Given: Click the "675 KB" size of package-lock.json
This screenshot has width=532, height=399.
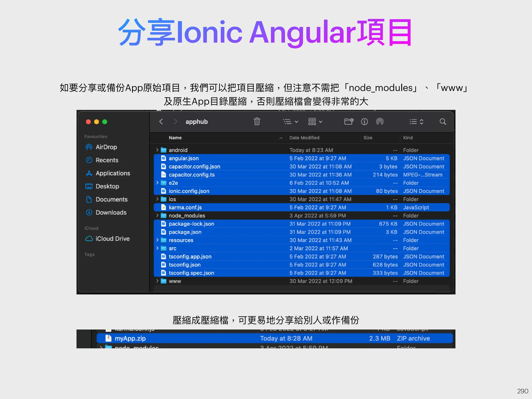Looking at the screenshot, I should 388,224.
